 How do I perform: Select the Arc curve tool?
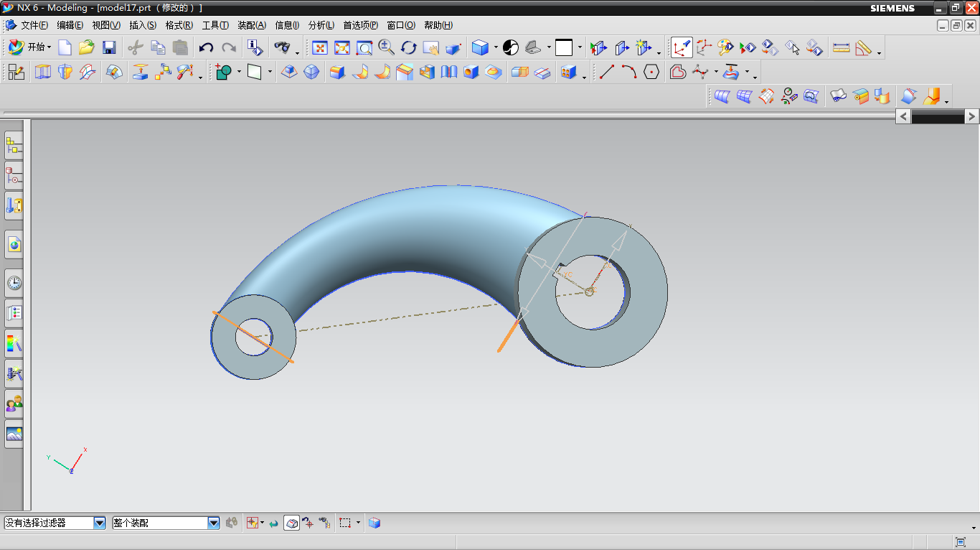[x=629, y=72]
